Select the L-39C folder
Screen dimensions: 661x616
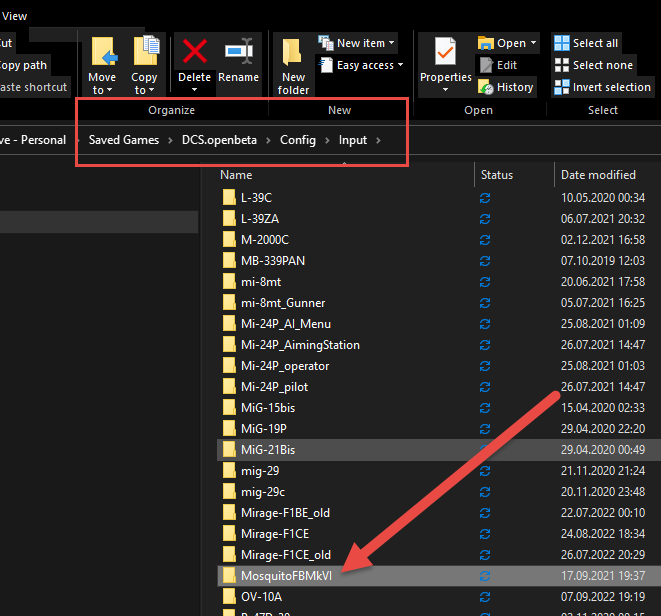(256, 198)
